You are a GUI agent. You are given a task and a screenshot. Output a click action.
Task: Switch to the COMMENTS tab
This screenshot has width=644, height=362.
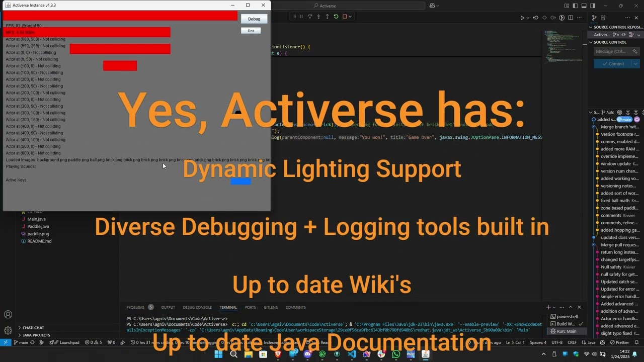pyautogui.click(x=295, y=307)
